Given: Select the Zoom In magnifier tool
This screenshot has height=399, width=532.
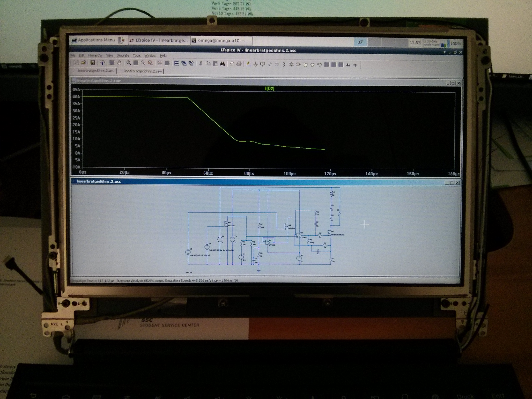Looking at the screenshot, I should [129, 63].
